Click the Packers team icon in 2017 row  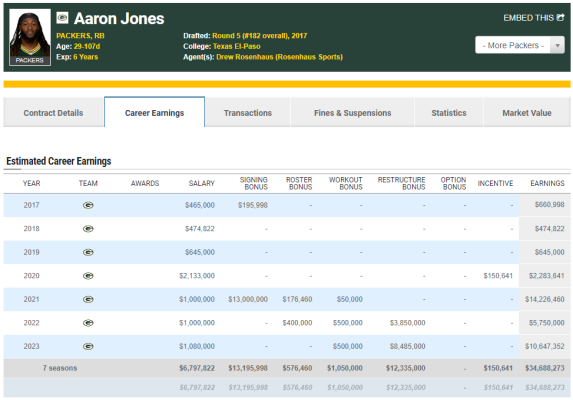pos(88,205)
